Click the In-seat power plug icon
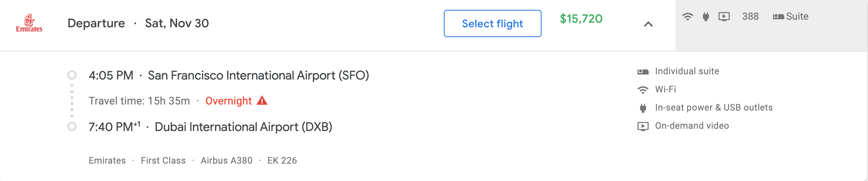 (x=643, y=108)
